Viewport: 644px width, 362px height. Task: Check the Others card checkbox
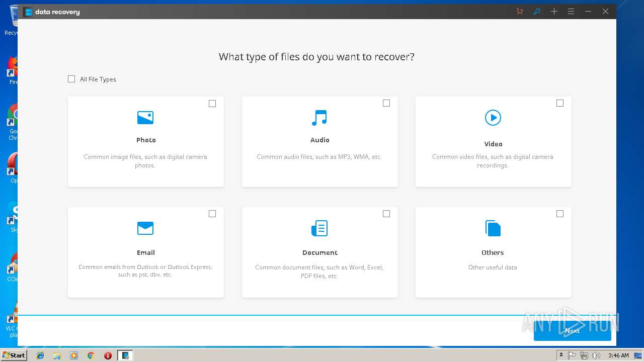tap(560, 214)
